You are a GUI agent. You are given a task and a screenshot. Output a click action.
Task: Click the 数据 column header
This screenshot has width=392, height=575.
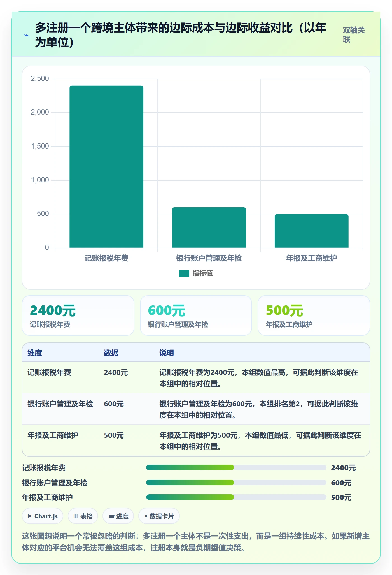111,353
